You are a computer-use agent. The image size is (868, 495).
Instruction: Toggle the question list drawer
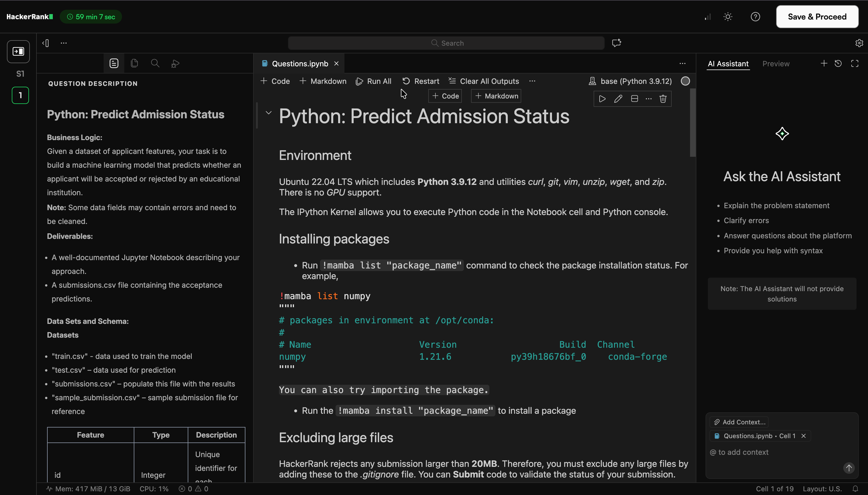click(x=18, y=52)
